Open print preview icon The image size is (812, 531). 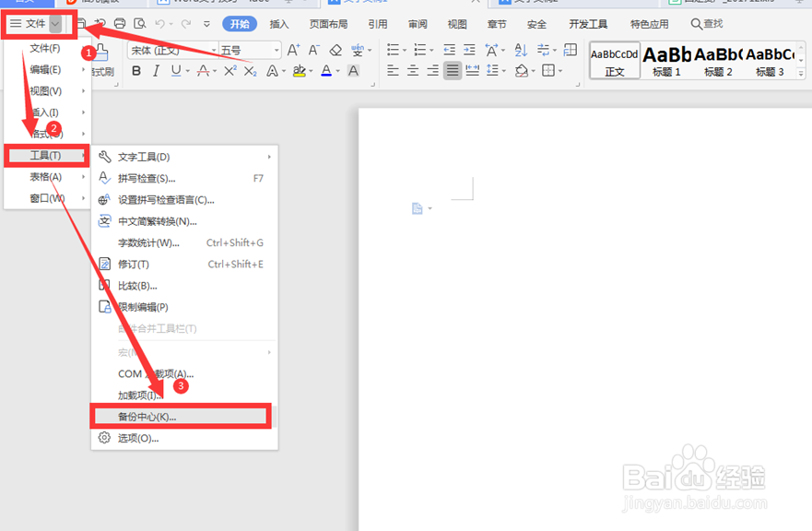pyautogui.click(x=140, y=23)
